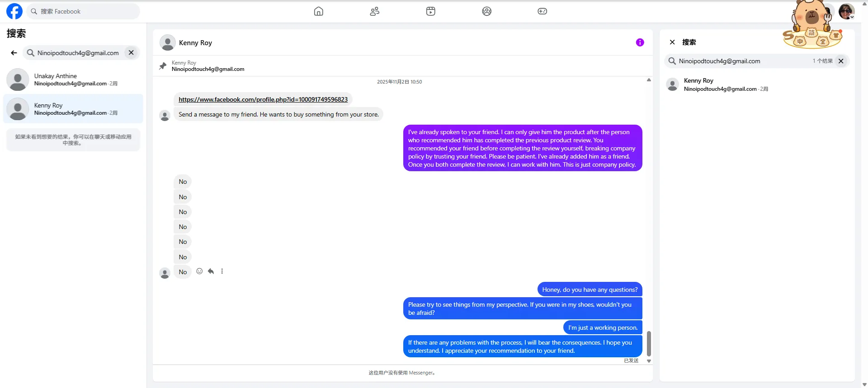Image resolution: width=868 pixels, height=388 pixels.
Task: Open Kenny Roy result in right panel
Action: pyautogui.click(x=757, y=84)
